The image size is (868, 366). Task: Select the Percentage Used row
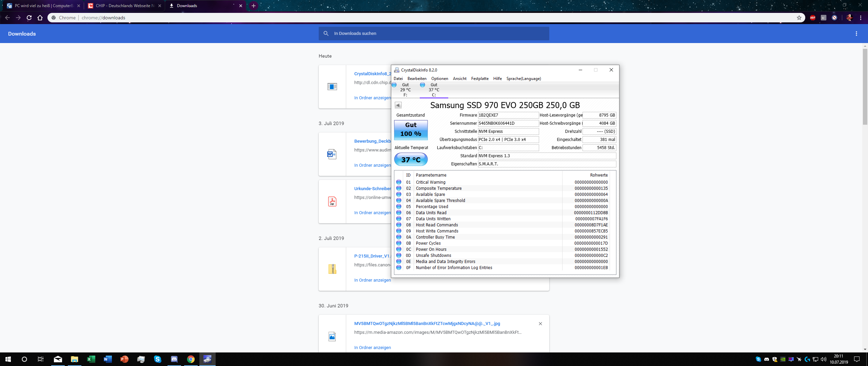(x=502, y=207)
